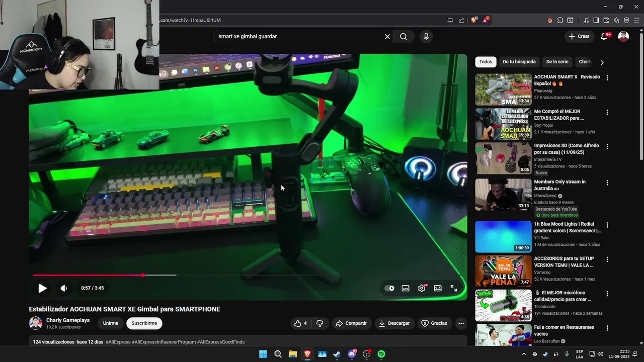Open options for AOCHUAN SMART X Revisado
The height and width of the screenshot is (362, 644).
(x=607, y=78)
